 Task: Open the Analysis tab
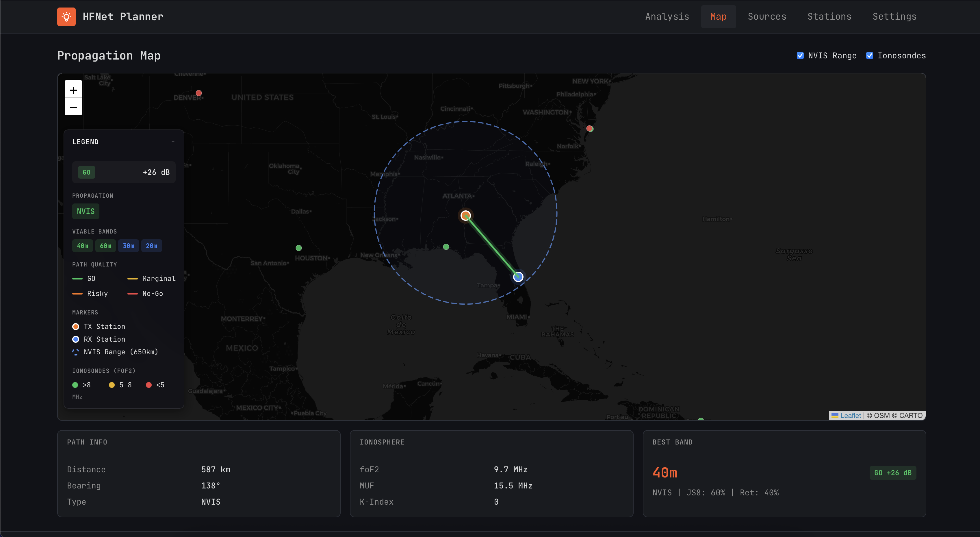coord(667,17)
